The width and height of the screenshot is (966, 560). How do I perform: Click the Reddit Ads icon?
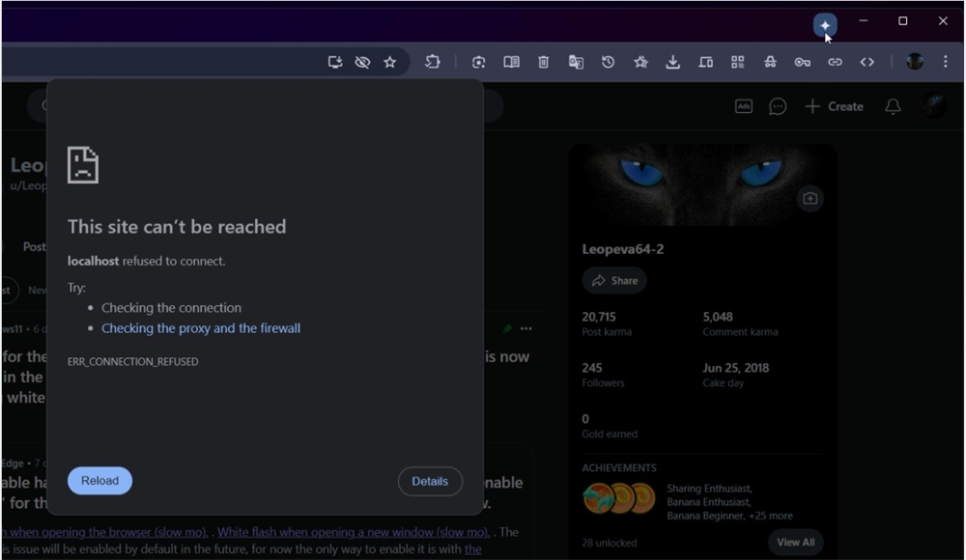click(744, 106)
